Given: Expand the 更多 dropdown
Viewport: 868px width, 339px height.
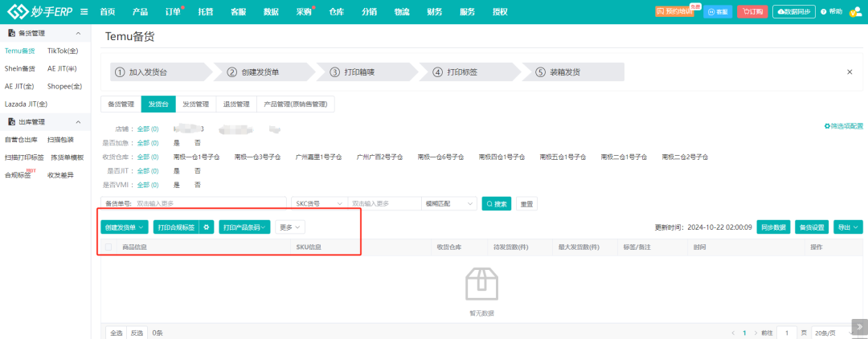Looking at the screenshot, I should pos(290,227).
